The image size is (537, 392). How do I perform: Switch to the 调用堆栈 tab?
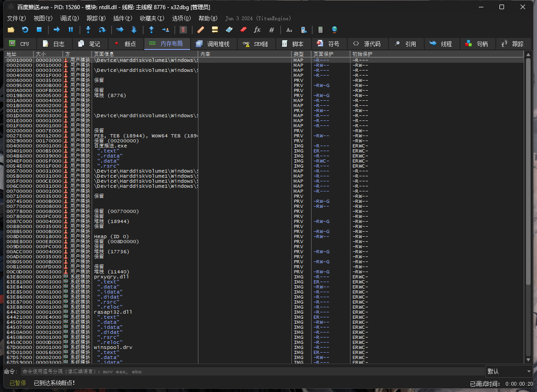(214, 44)
